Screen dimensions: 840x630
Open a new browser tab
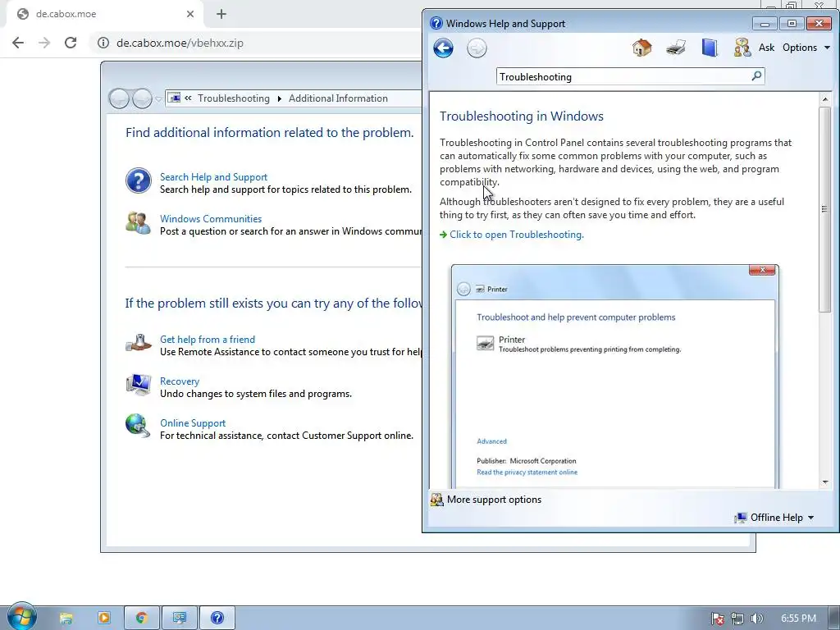pos(221,14)
